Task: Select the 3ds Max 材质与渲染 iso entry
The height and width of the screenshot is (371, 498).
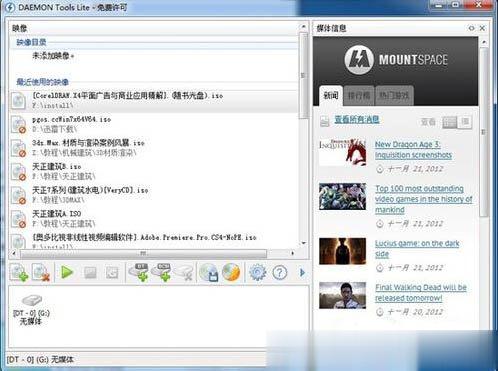Action: click(153, 148)
